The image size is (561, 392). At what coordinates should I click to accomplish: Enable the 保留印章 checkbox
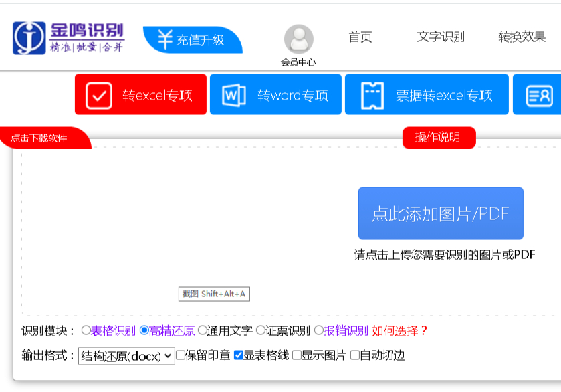(x=181, y=355)
